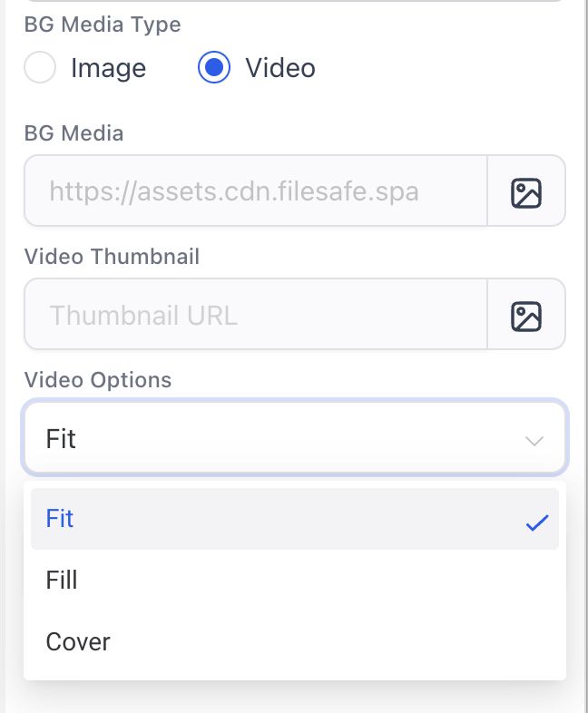
Task: Open the media picker icon for BG Media
Action: (526, 191)
